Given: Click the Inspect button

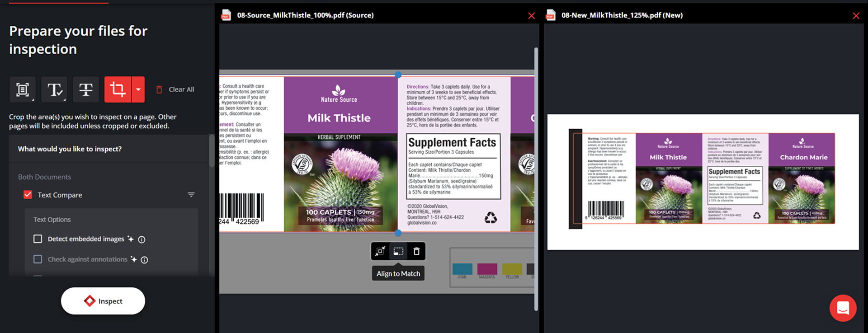Looking at the screenshot, I should [x=103, y=301].
